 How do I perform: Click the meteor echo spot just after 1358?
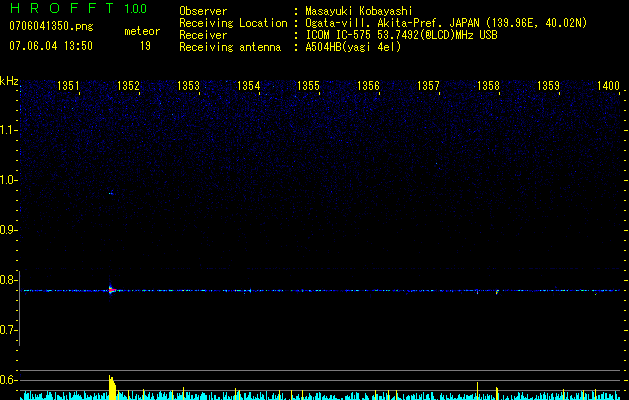click(497, 292)
